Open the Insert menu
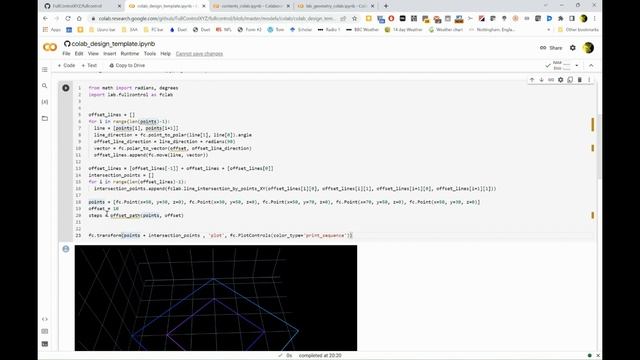 [x=109, y=54]
